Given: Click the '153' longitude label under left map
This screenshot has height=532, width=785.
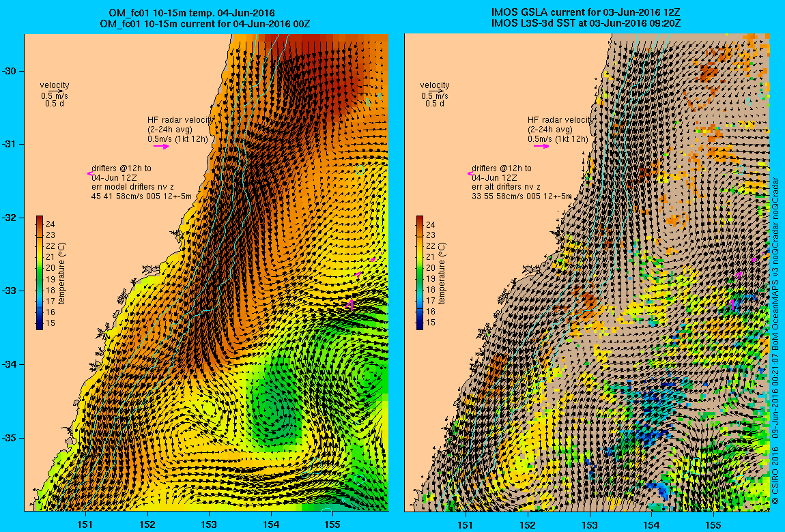Looking at the screenshot, I should tap(209, 524).
